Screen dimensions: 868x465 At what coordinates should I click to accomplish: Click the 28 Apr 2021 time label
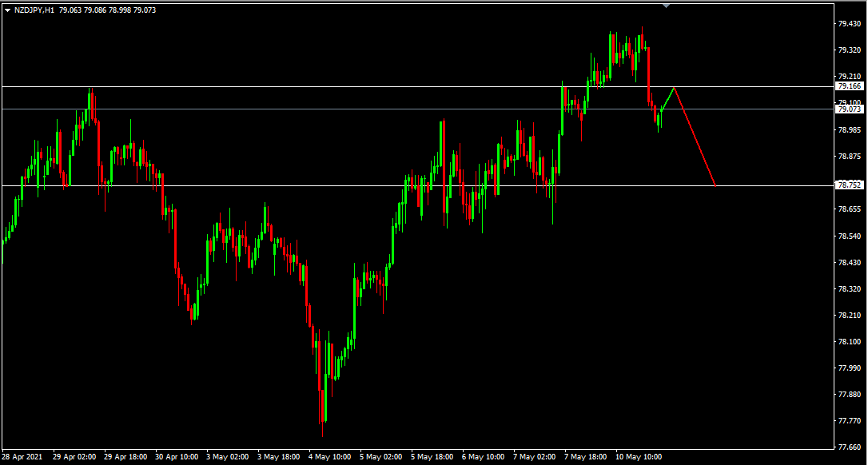pos(21,457)
